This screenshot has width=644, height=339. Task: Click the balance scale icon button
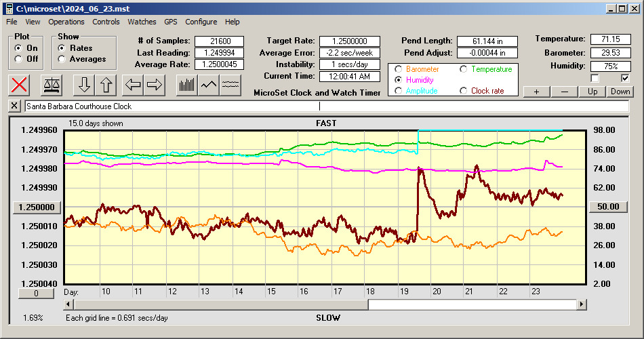coord(52,85)
